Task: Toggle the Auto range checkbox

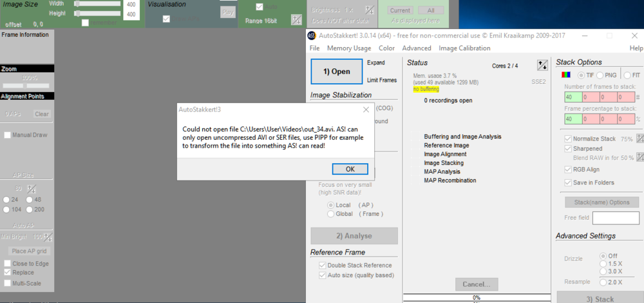Action: pyautogui.click(x=259, y=7)
